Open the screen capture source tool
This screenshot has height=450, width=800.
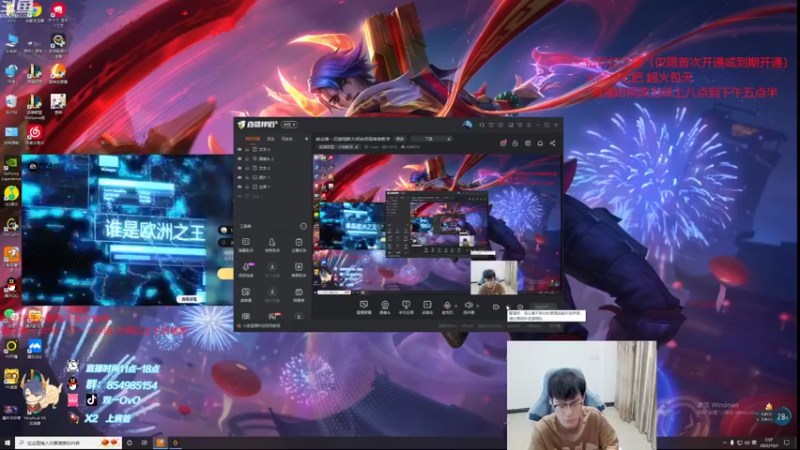pos(364,307)
